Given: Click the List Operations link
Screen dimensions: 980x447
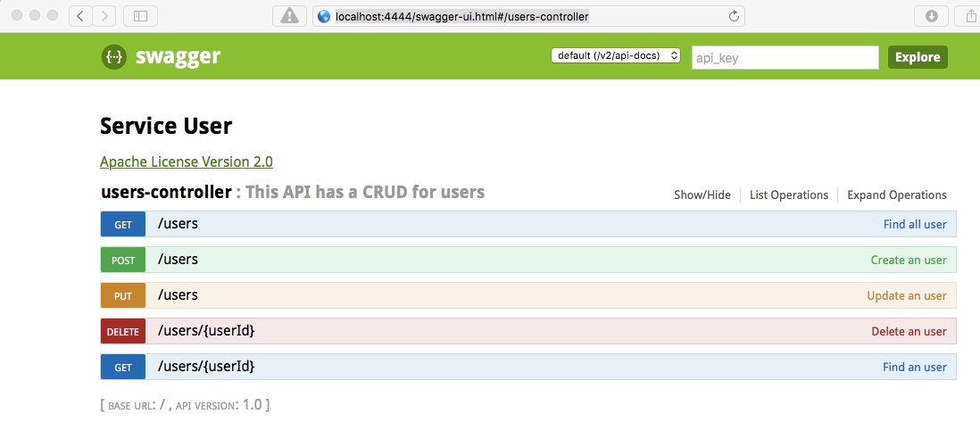Looking at the screenshot, I should [789, 195].
